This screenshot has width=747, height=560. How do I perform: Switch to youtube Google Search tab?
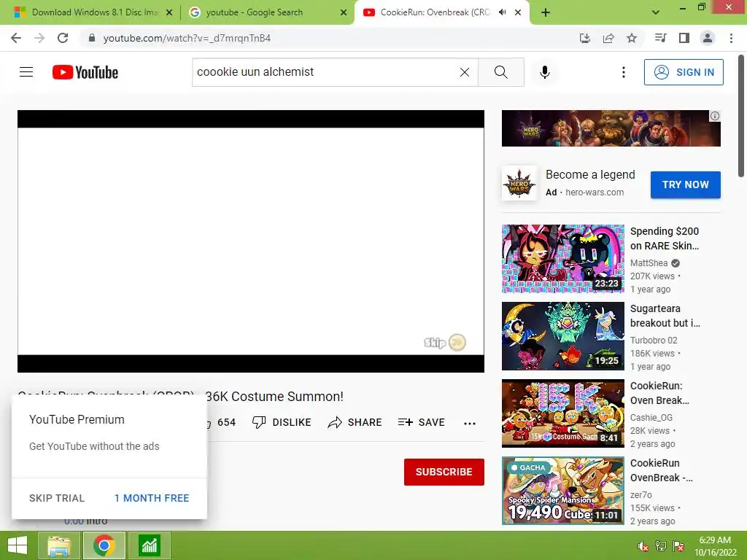pos(267,12)
